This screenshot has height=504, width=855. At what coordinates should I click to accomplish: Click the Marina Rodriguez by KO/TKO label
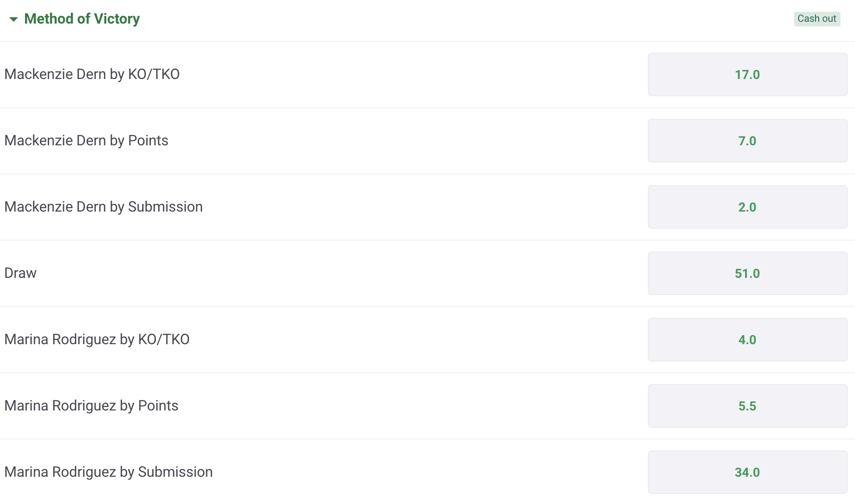pos(97,339)
